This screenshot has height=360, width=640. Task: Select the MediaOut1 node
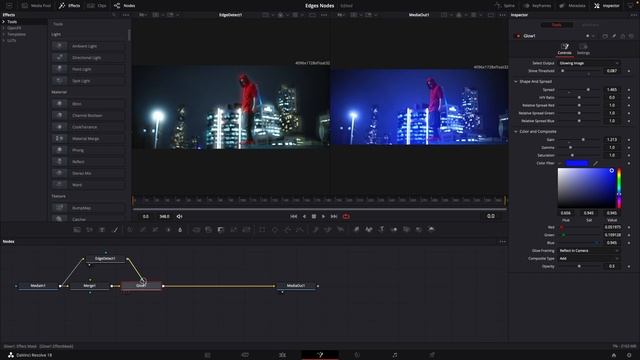296,286
